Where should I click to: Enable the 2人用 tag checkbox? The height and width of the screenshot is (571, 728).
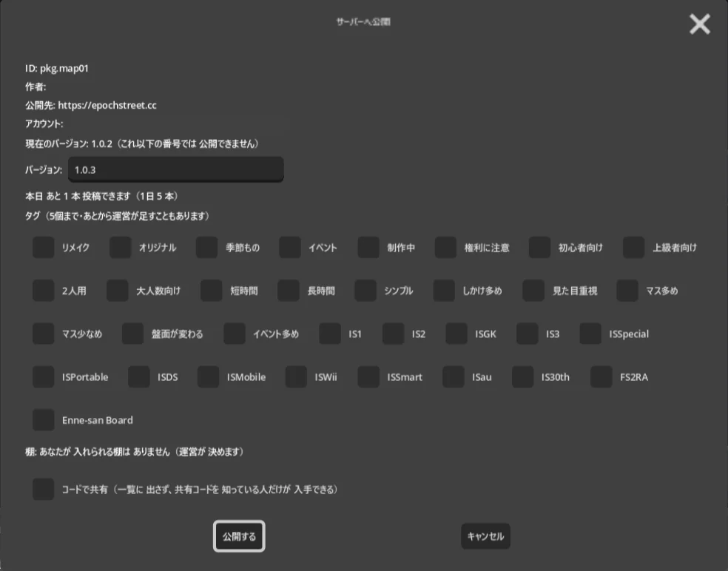(x=43, y=291)
